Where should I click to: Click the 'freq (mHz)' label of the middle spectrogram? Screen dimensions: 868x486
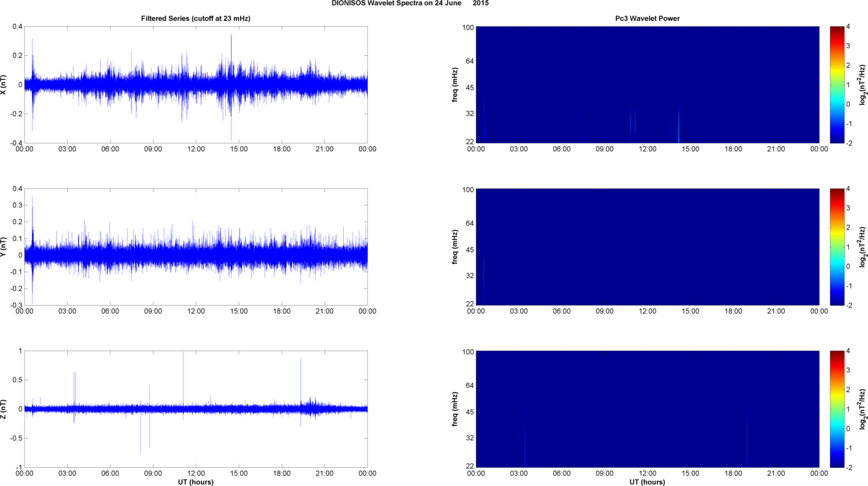coord(455,247)
